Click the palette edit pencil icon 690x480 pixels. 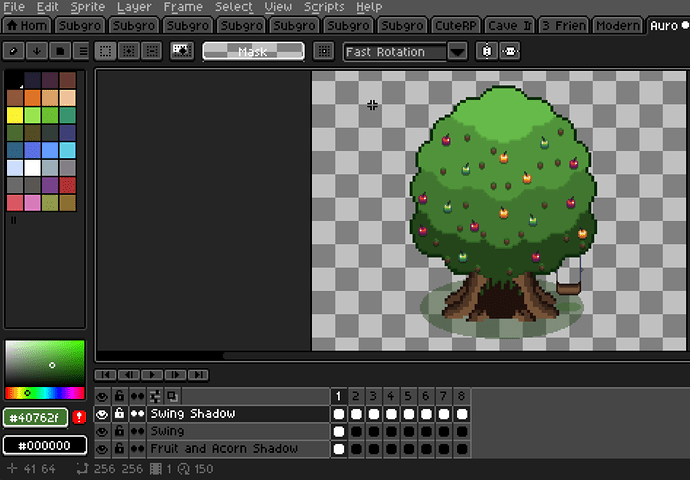[15, 51]
